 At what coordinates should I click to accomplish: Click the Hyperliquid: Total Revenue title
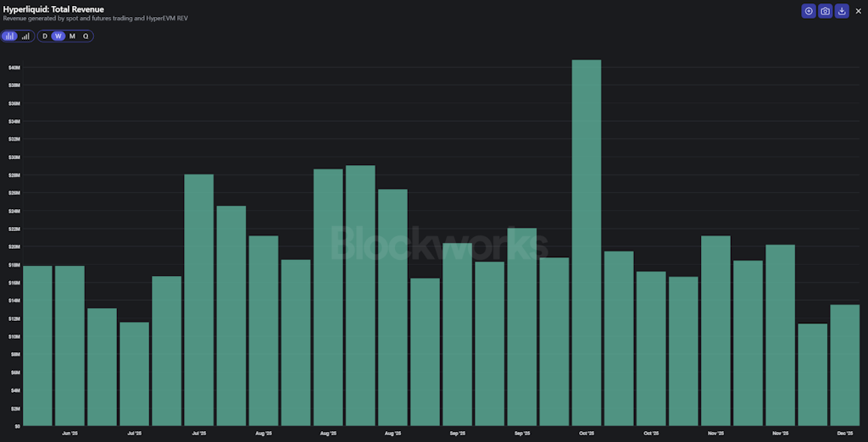(53, 9)
